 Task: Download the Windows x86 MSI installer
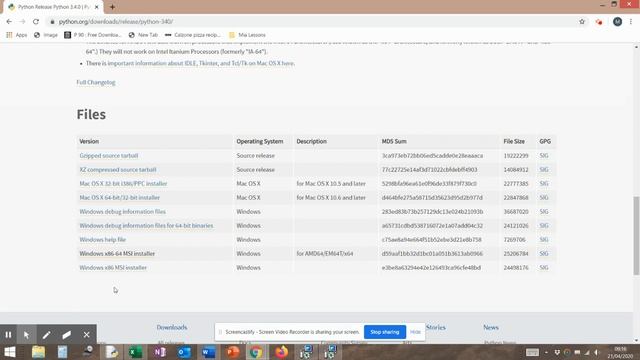(x=113, y=268)
